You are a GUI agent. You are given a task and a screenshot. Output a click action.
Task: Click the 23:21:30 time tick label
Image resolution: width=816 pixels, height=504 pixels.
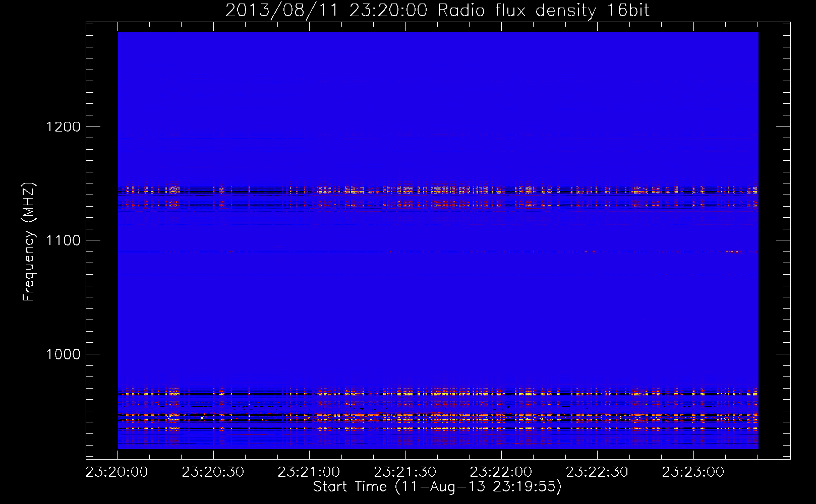coord(405,472)
